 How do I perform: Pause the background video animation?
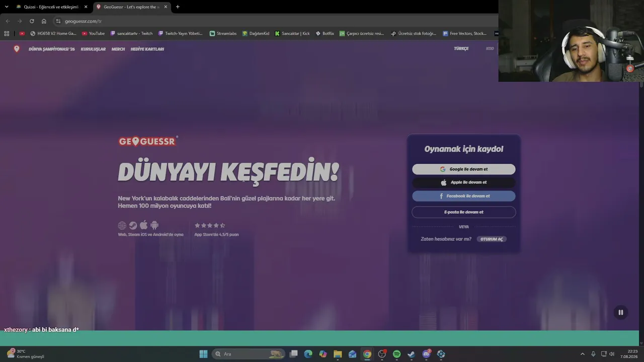621,312
